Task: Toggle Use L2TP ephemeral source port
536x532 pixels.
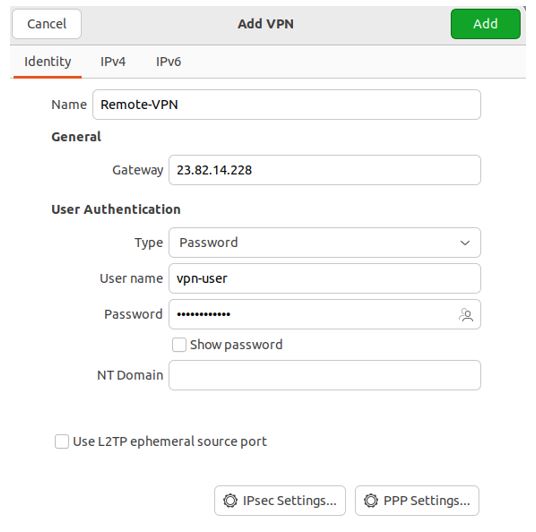Action: click(x=62, y=441)
